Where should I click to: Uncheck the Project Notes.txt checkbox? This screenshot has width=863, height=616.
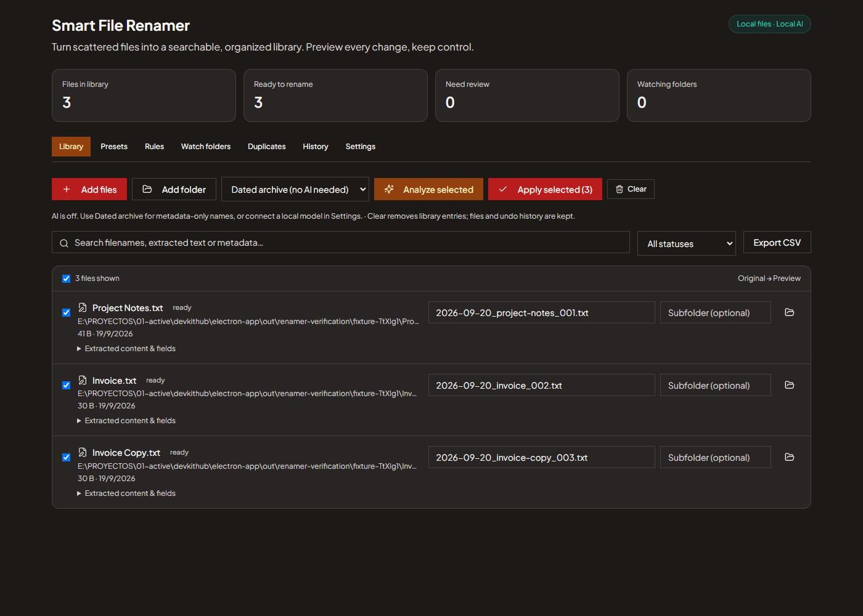point(66,312)
